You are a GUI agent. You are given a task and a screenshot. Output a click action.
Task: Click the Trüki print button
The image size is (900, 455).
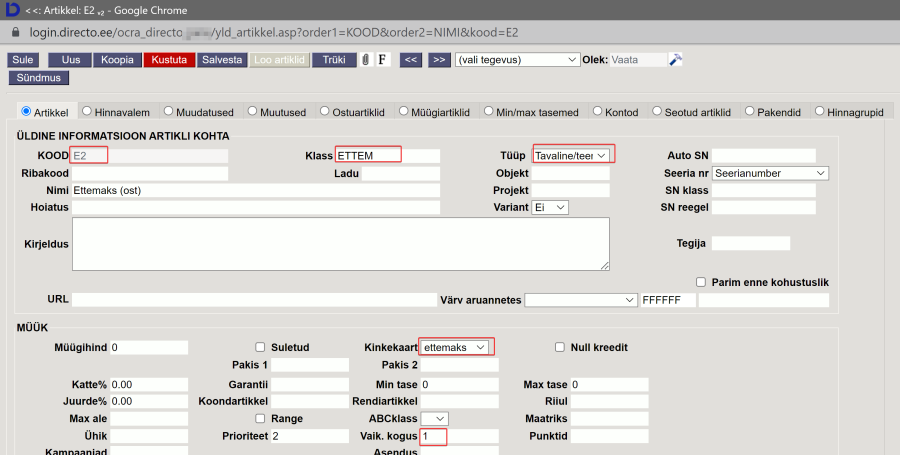pyautogui.click(x=334, y=60)
